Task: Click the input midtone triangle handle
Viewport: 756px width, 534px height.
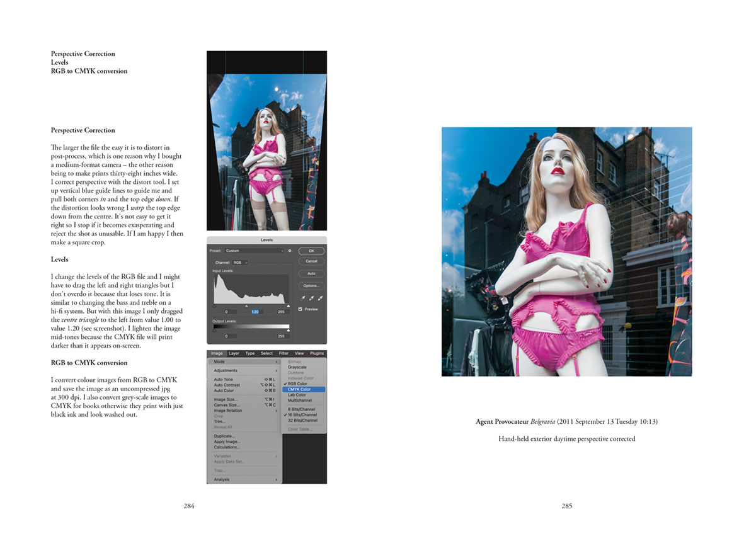Action: tap(246, 306)
